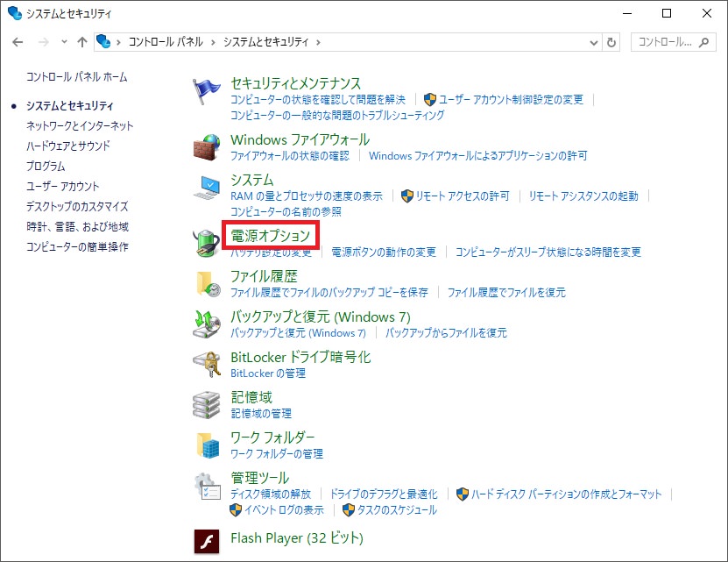Click the System computer monitor icon

coord(207,188)
